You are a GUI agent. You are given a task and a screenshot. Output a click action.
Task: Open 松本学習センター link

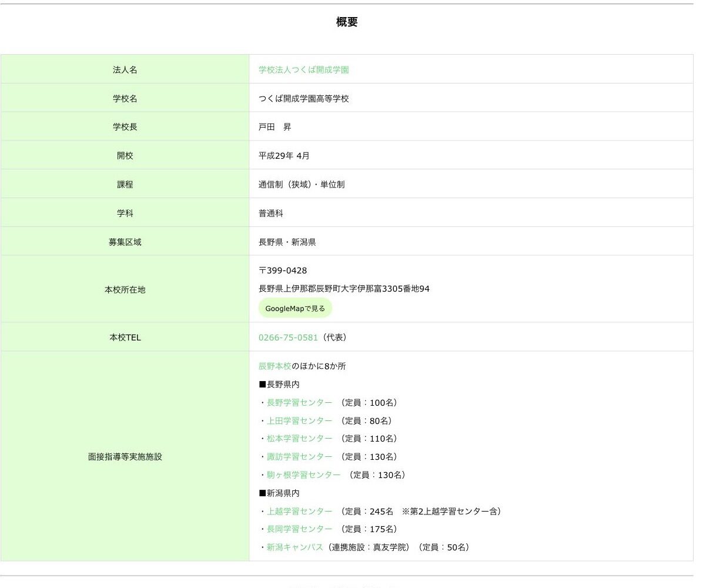click(299, 439)
